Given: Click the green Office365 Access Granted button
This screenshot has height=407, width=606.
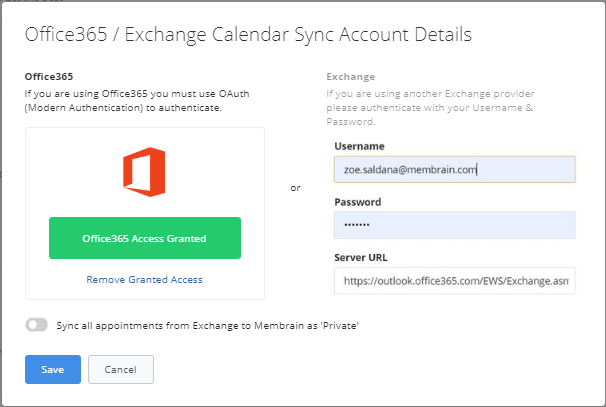Looking at the screenshot, I should (145, 238).
